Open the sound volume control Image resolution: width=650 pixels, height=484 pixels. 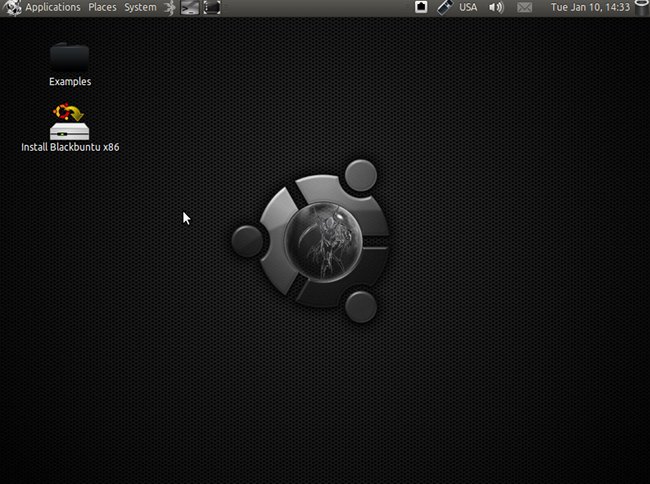click(496, 7)
